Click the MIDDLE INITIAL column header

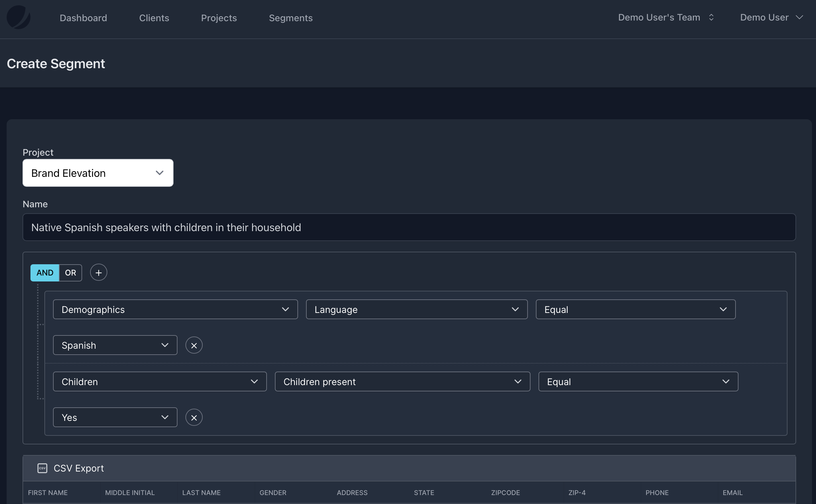pos(130,493)
